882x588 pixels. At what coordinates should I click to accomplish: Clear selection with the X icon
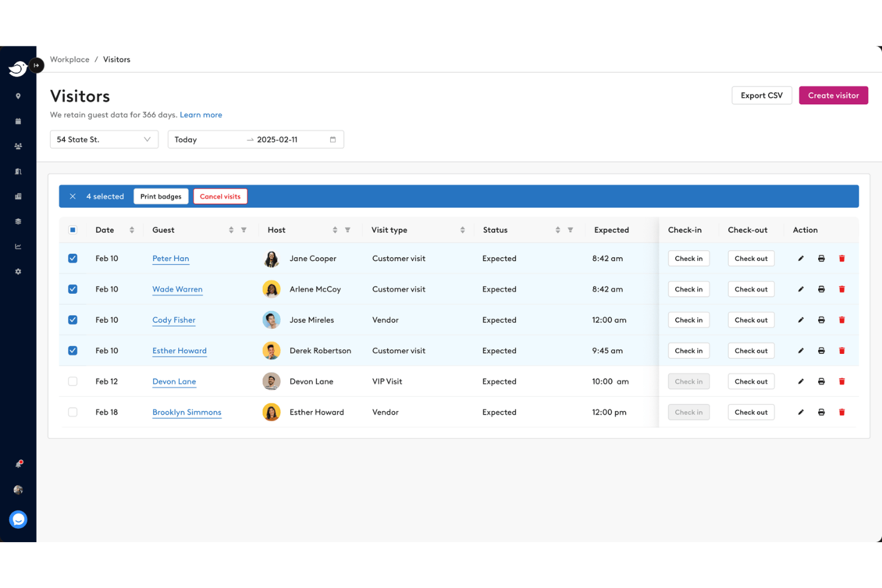click(73, 197)
